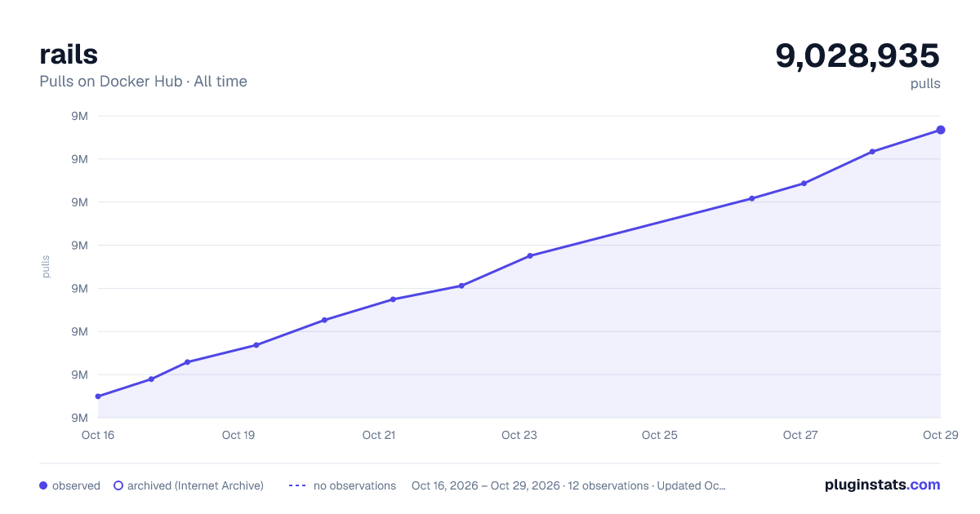
Task: Click the topmost '9M' y-axis label
Action: pyautogui.click(x=80, y=116)
